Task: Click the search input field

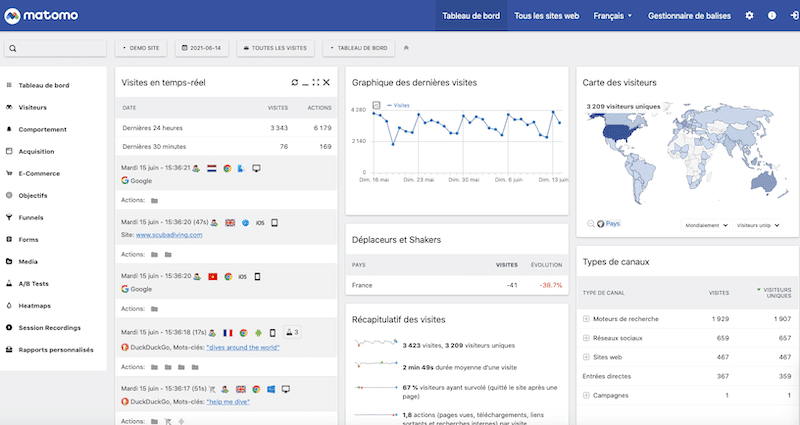Action: point(56,48)
